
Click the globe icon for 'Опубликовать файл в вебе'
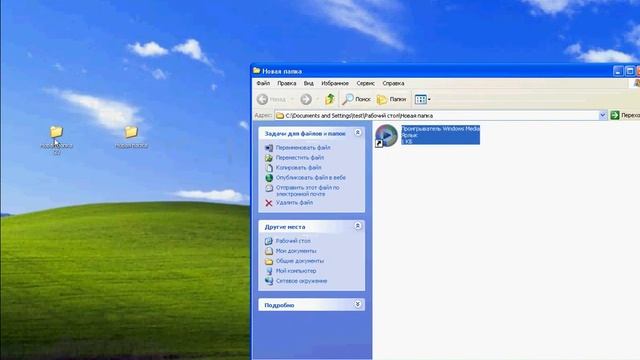[269, 178]
